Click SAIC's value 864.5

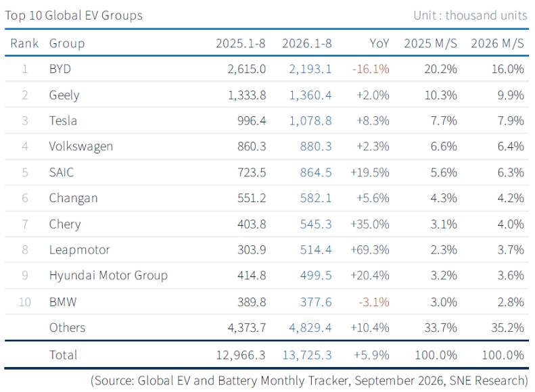[316, 172]
